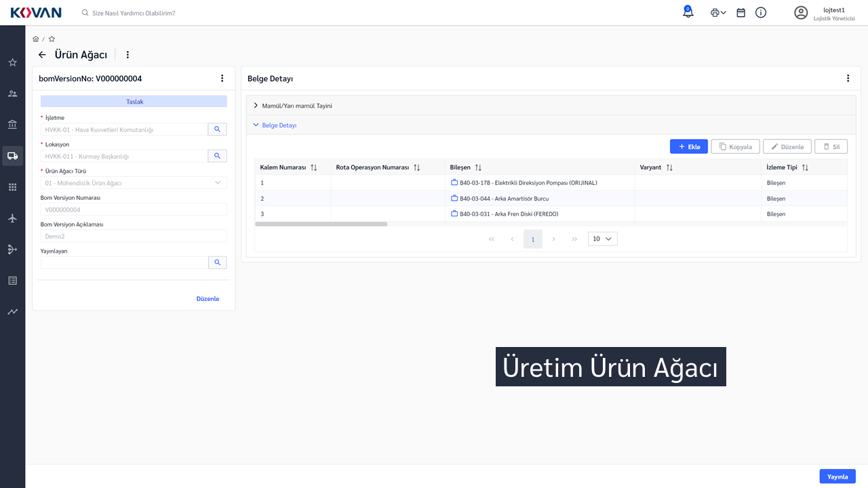
Task: Click the Bom Versiyon Açıklaması field
Action: tap(134, 236)
